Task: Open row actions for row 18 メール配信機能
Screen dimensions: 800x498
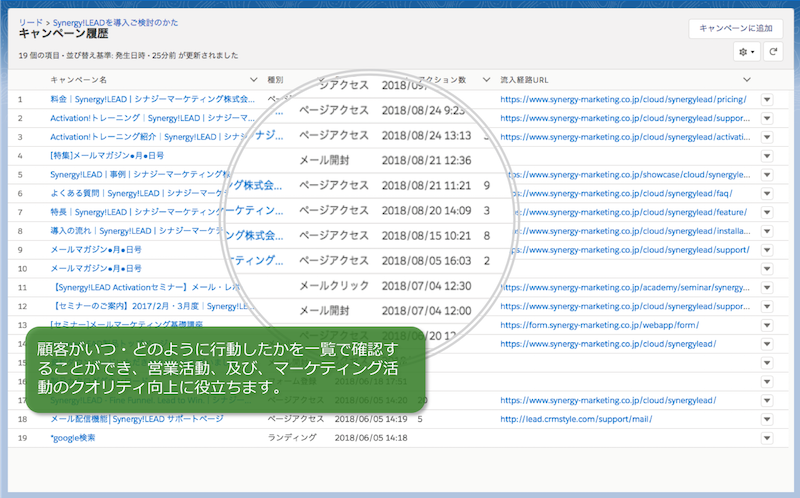Action: (767, 419)
